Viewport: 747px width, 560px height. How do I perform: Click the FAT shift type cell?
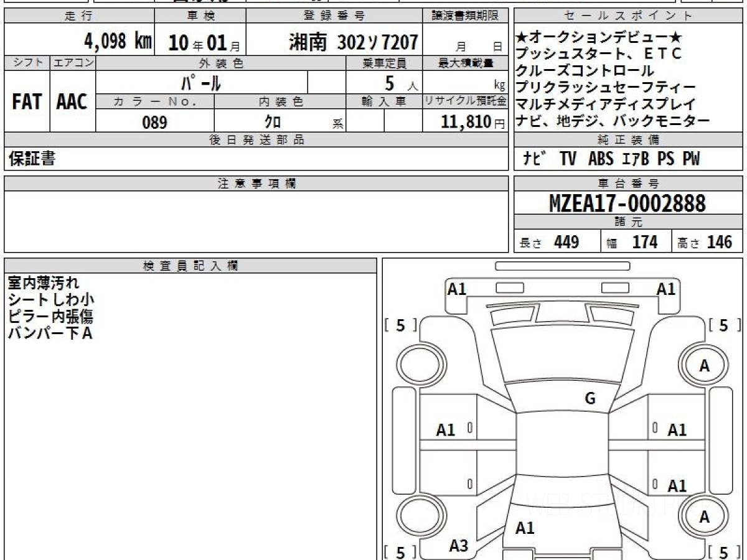[27, 102]
